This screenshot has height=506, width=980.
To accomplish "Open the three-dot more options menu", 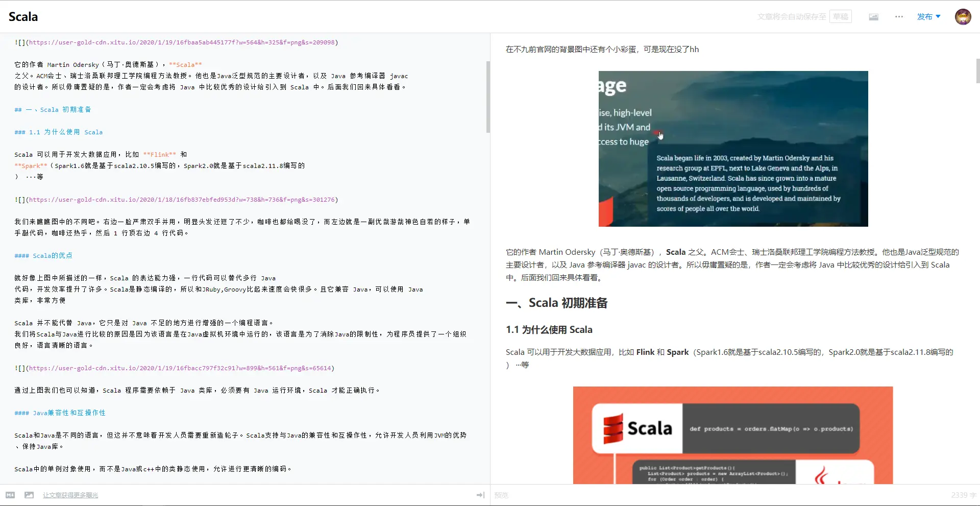I will click(x=899, y=17).
